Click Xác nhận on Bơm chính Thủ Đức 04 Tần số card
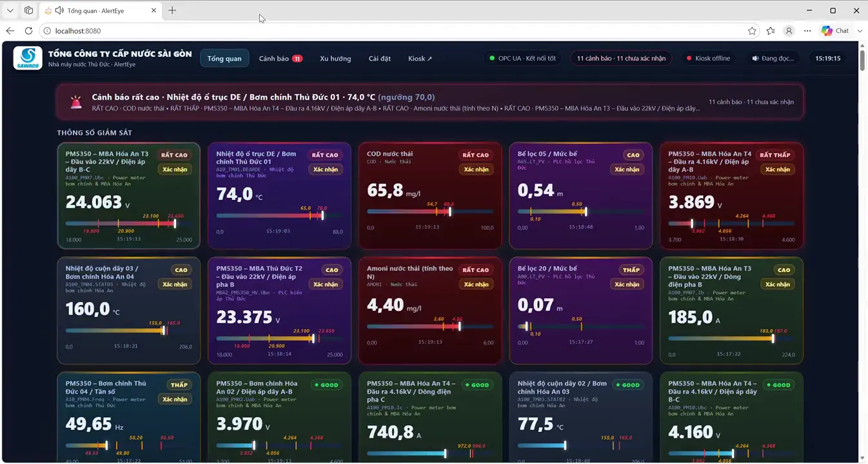Image resolution: width=868 pixels, height=464 pixels. click(175, 400)
